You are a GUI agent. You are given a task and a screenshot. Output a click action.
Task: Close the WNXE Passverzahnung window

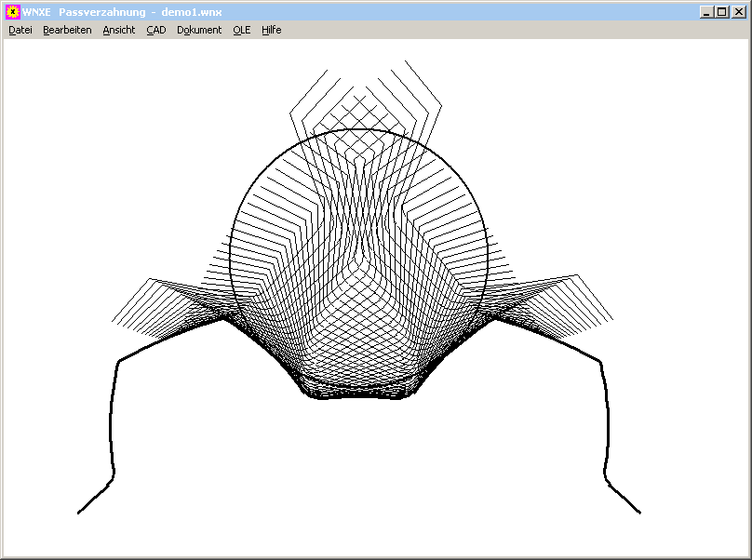tap(739, 12)
